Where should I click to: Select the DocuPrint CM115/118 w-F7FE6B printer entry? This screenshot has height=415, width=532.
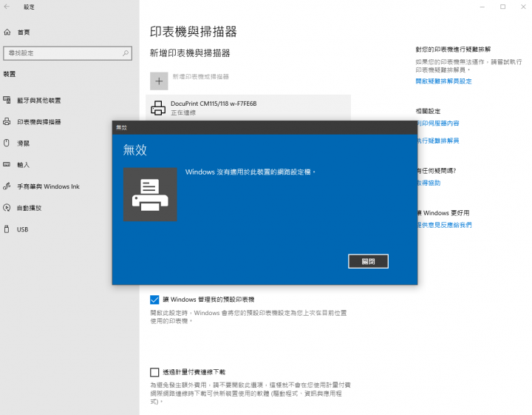(248, 107)
